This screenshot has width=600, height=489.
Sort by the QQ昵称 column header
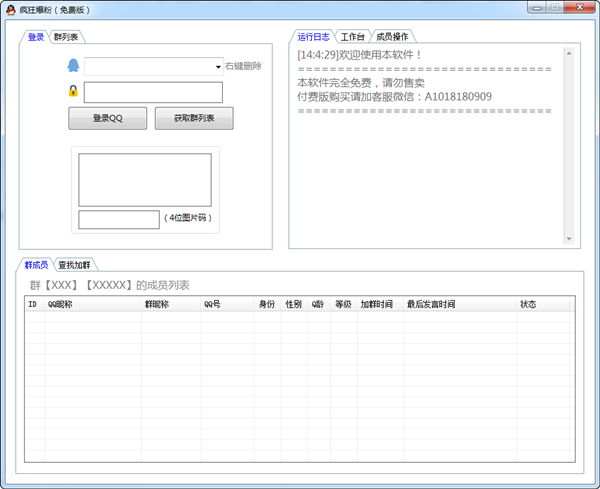click(x=93, y=304)
